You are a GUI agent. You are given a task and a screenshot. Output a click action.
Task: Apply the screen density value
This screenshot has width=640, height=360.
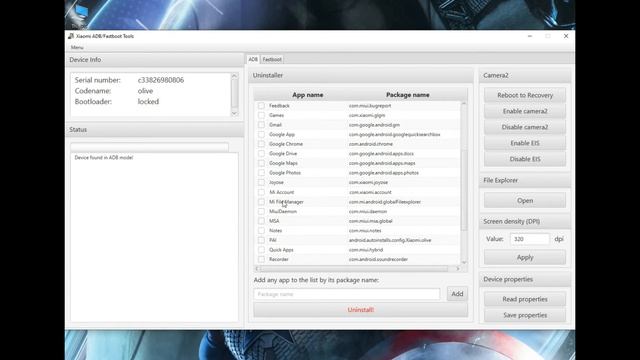(525, 257)
